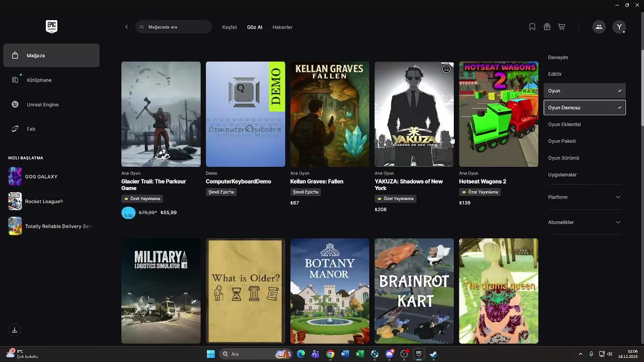Switch to the Göz At tab
Screen dimensions: 644x362
pyautogui.click(x=255, y=27)
